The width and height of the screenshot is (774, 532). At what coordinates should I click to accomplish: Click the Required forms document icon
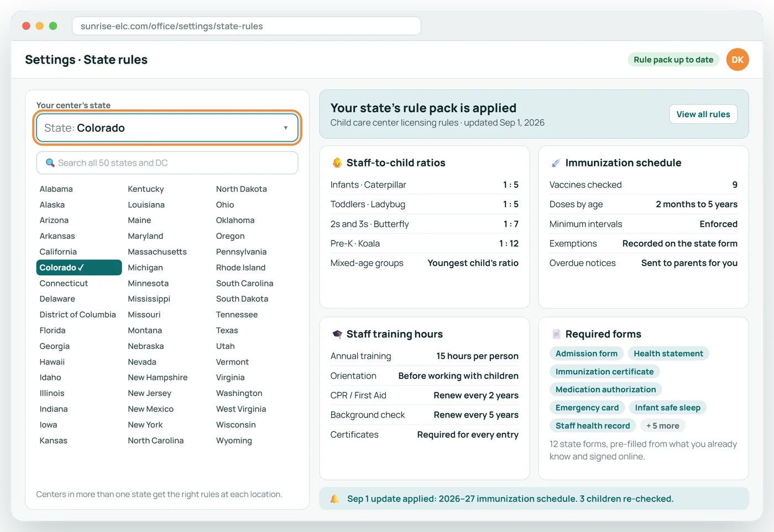(x=556, y=334)
